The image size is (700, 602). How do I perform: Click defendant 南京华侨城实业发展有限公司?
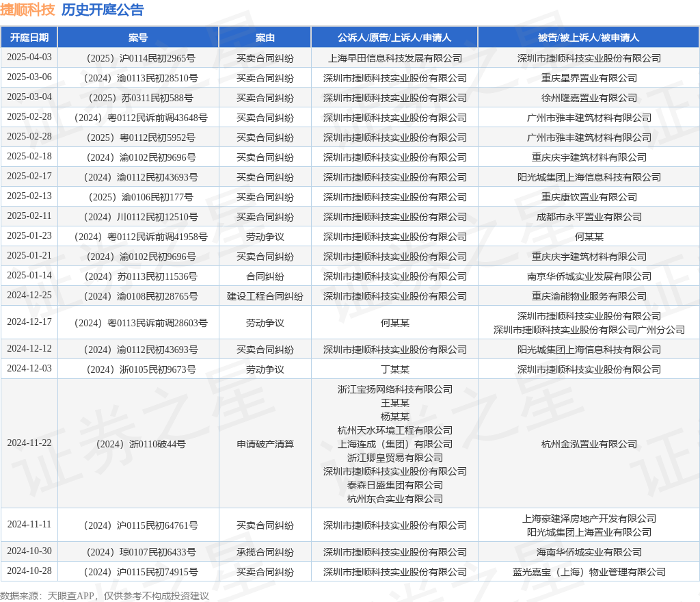(589, 276)
